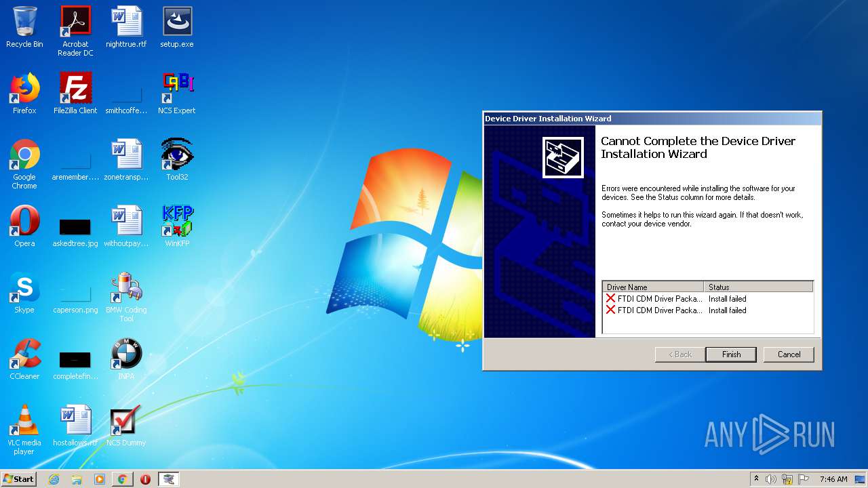Select the FileZilla Client shortcut
This screenshot has width=868, height=488.
(75, 94)
